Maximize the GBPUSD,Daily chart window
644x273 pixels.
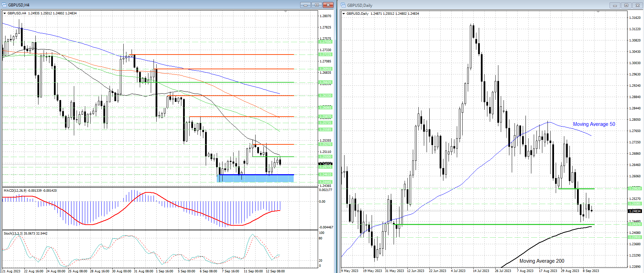(626, 5)
